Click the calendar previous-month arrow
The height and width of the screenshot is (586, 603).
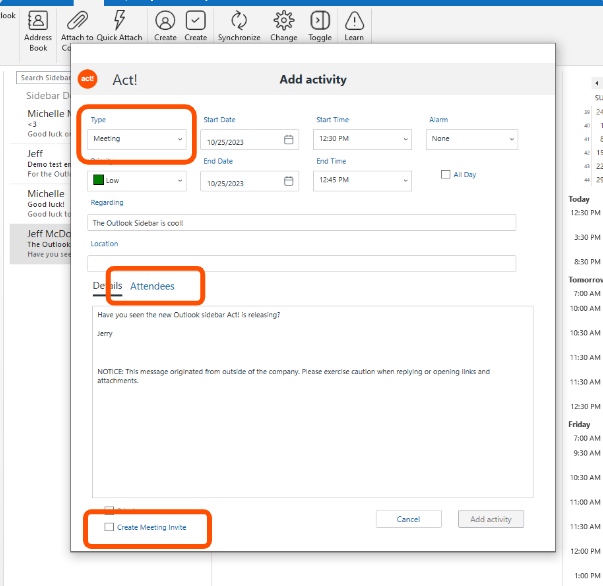coord(596,83)
